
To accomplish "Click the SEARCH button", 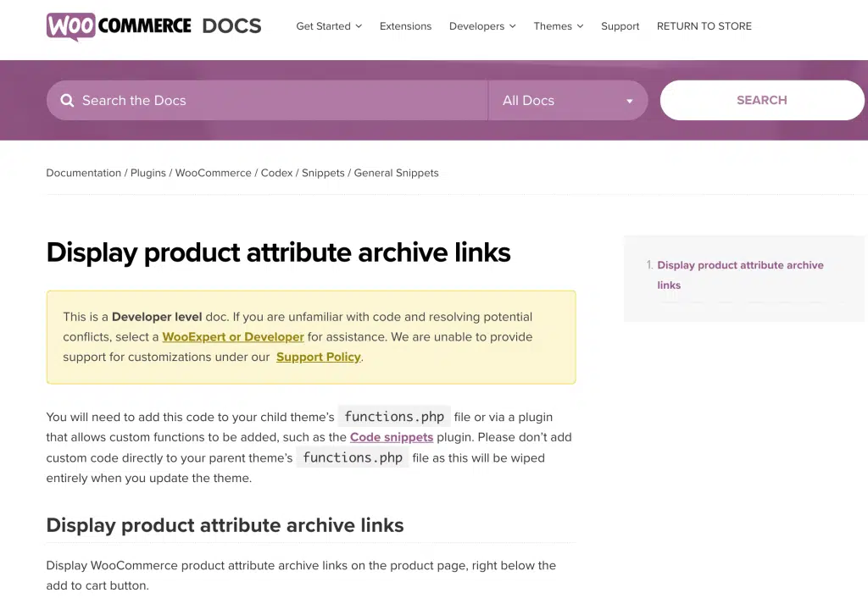I will (762, 100).
